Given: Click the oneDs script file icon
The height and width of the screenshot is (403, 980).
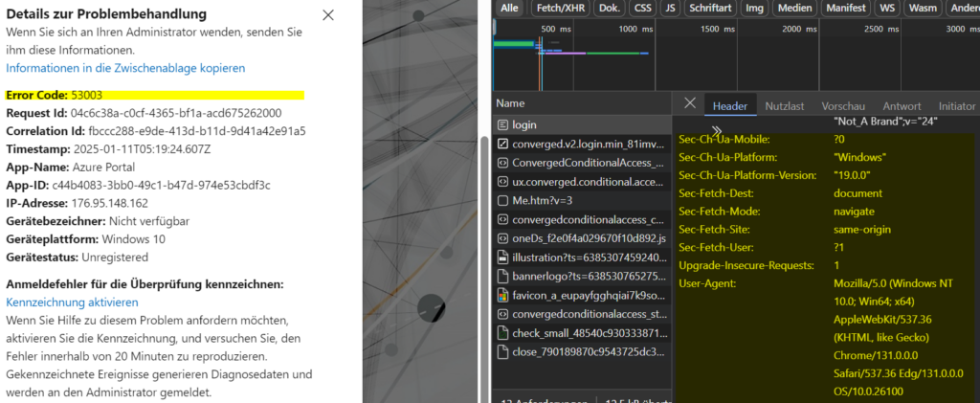Looking at the screenshot, I should (502, 238).
